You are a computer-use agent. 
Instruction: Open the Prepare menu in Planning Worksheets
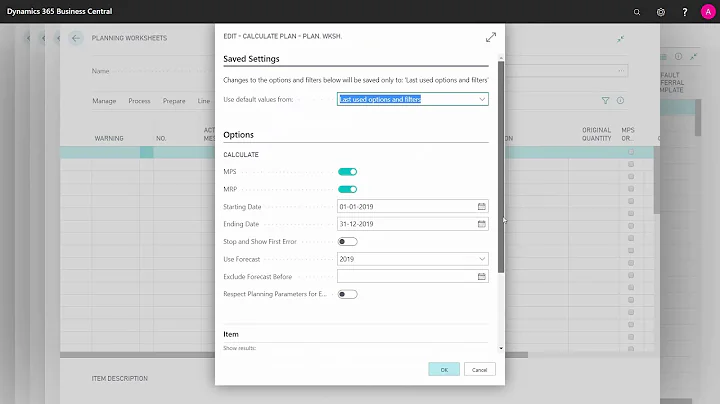(174, 101)
